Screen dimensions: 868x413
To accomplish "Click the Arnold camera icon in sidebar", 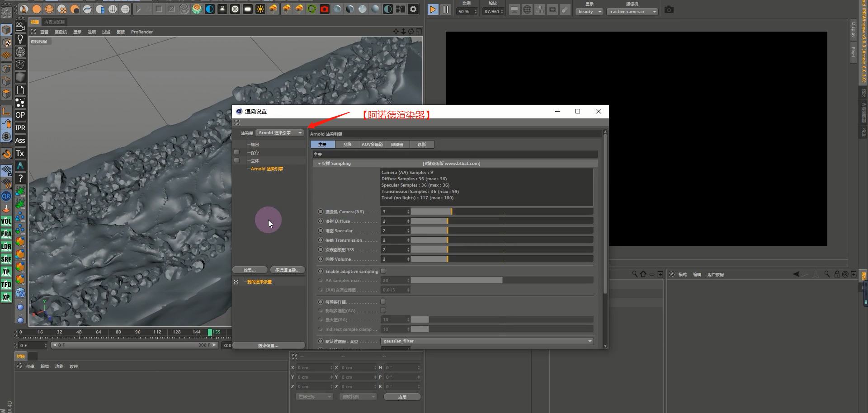I will [20, 27].
